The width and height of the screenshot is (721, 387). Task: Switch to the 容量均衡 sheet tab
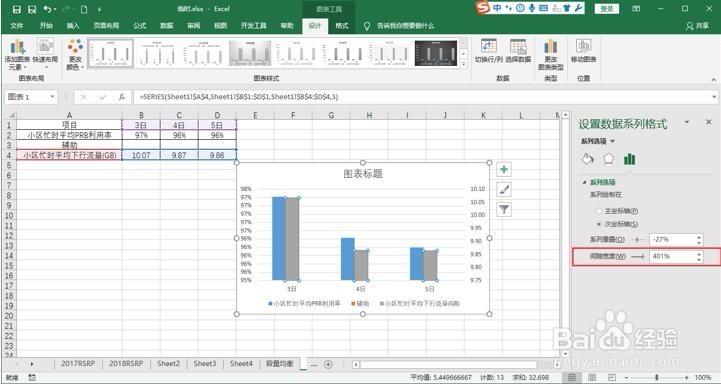click(280, 364)
